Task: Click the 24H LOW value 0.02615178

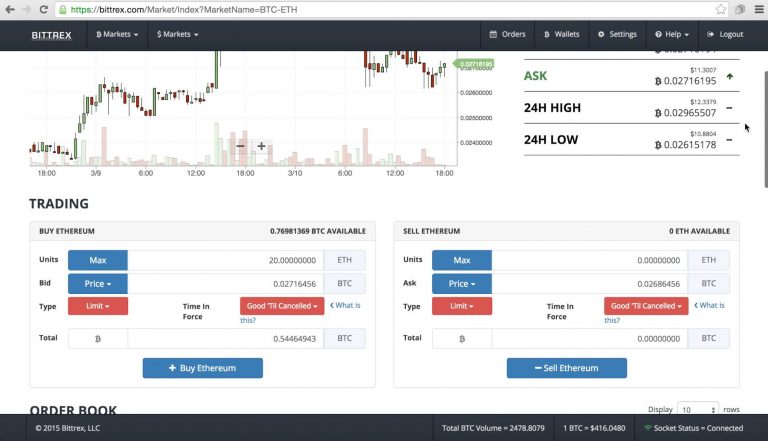Action: coord(686,145)
